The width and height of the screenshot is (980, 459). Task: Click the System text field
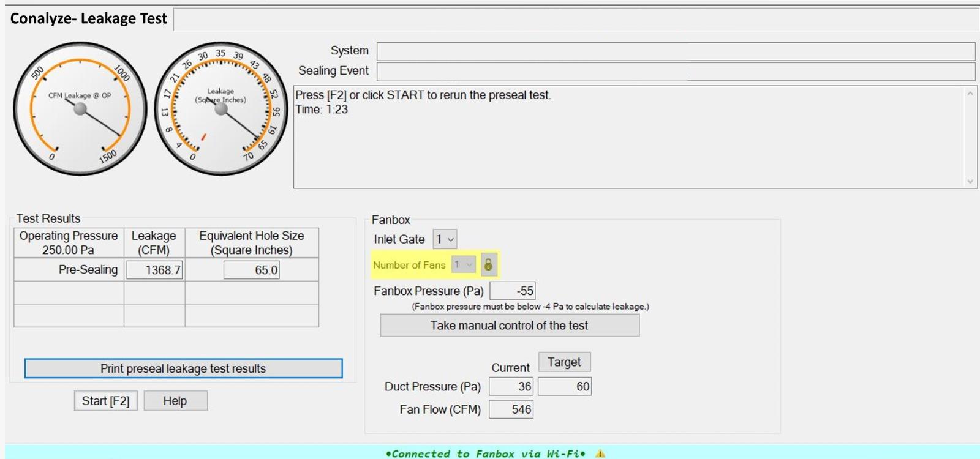coord(675,51)
